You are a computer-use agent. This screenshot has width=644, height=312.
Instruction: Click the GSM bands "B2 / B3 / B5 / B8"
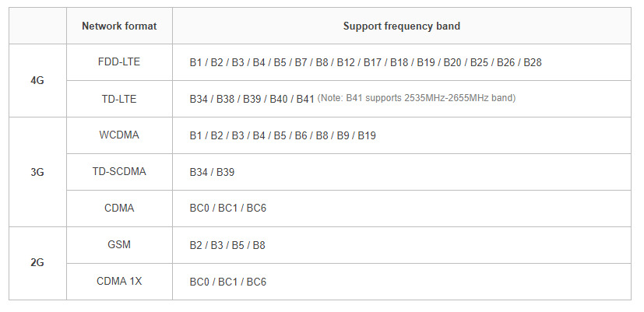coord(227,245)
